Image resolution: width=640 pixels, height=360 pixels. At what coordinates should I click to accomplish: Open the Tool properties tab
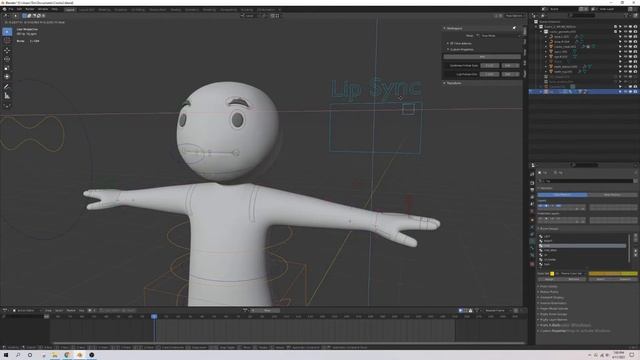pyautogui.click(x=532, y=174)
